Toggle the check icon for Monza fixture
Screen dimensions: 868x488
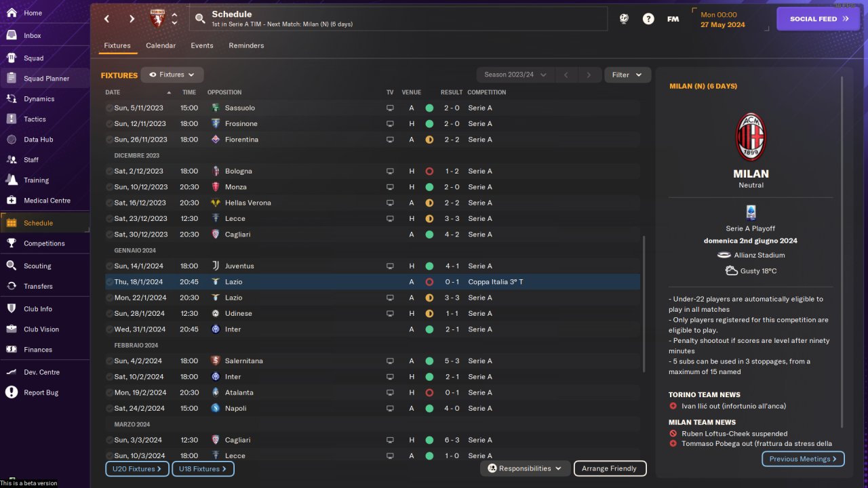coord(109,187)
